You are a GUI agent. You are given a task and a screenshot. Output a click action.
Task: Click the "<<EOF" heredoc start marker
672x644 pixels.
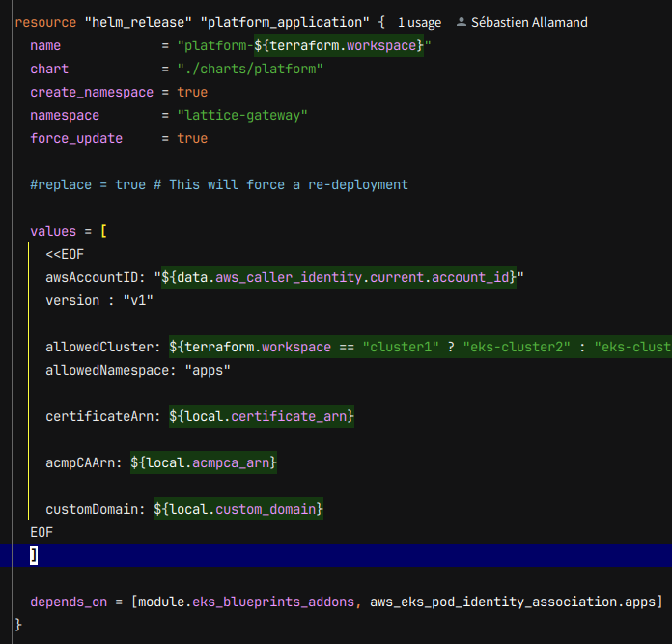coord(65,254)
